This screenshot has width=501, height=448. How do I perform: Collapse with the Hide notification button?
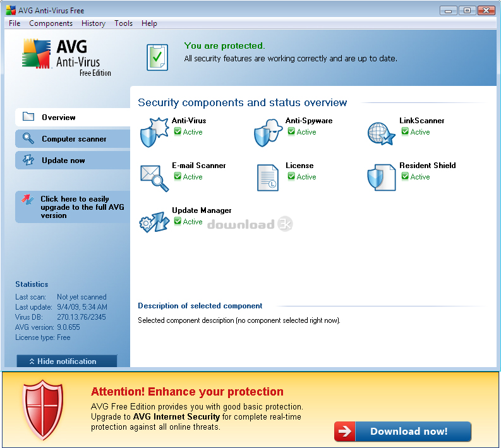(x=67, y=361)
